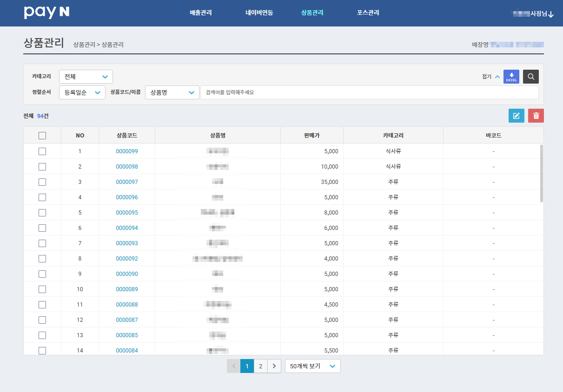Screen dimensions: 563x392
Task: Click the blue edit product icon
Action: coord(517,116)
